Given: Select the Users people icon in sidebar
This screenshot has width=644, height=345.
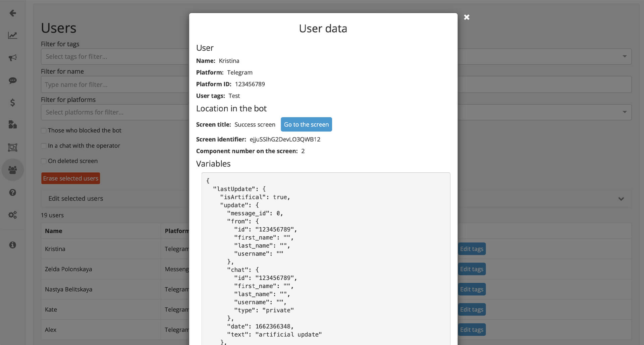Looking at the screenshot, I should click(12, 170).
